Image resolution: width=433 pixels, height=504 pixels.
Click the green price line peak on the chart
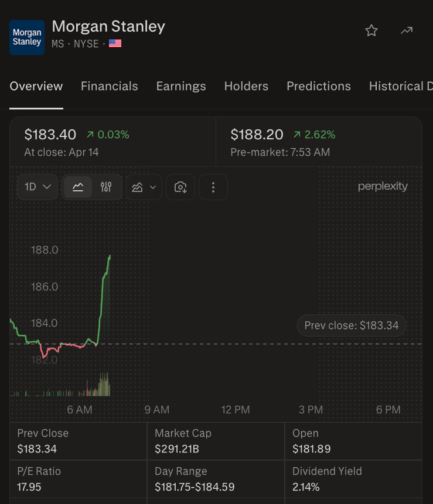[x=110, y=256]
